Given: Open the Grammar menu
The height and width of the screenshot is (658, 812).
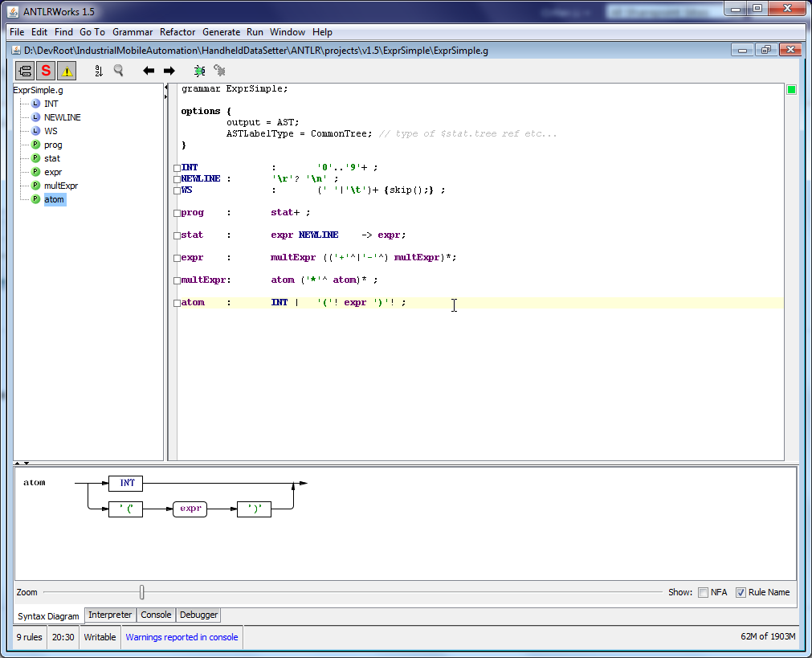Looking at the screenshot, I should pyautogui.click(x=133, y=32).
